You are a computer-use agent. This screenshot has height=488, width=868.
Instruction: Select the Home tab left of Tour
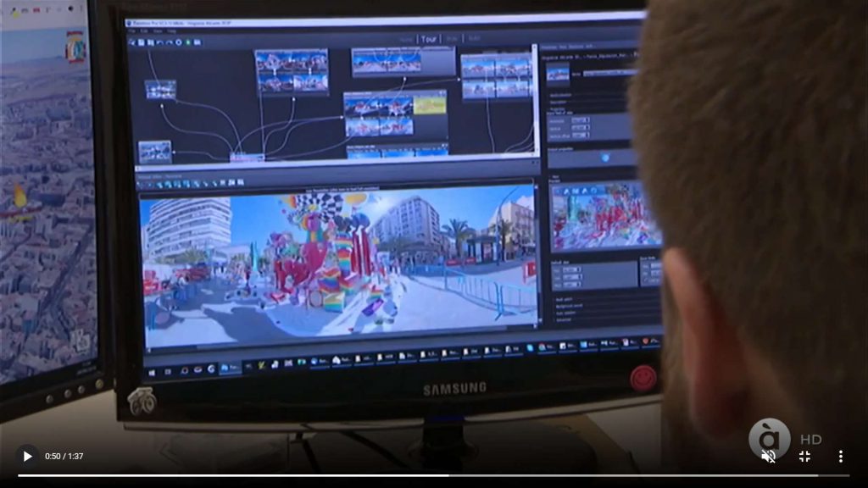(x=406, y=40)
